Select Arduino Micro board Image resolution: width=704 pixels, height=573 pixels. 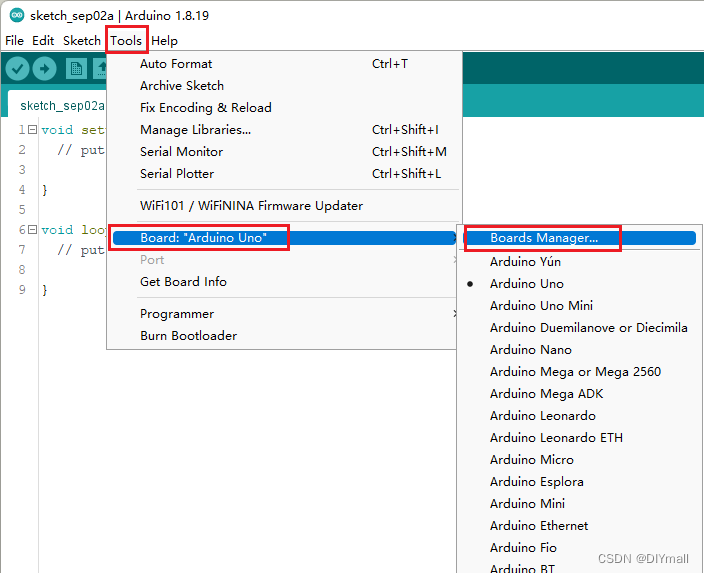point(580,460)
